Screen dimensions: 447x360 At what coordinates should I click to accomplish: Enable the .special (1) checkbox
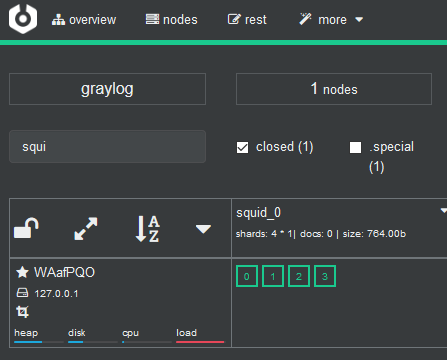coord(355,147)
